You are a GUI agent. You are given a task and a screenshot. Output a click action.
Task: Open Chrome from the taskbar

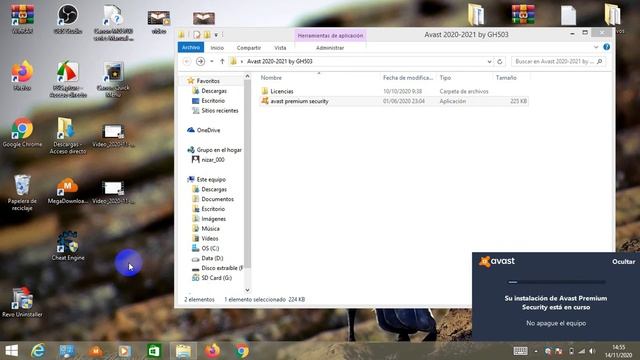tap(242, 351)
